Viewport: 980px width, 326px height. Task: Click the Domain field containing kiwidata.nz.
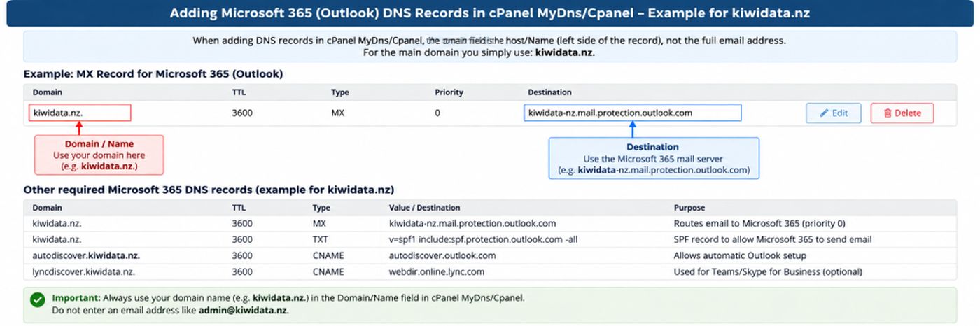point(80,113)
